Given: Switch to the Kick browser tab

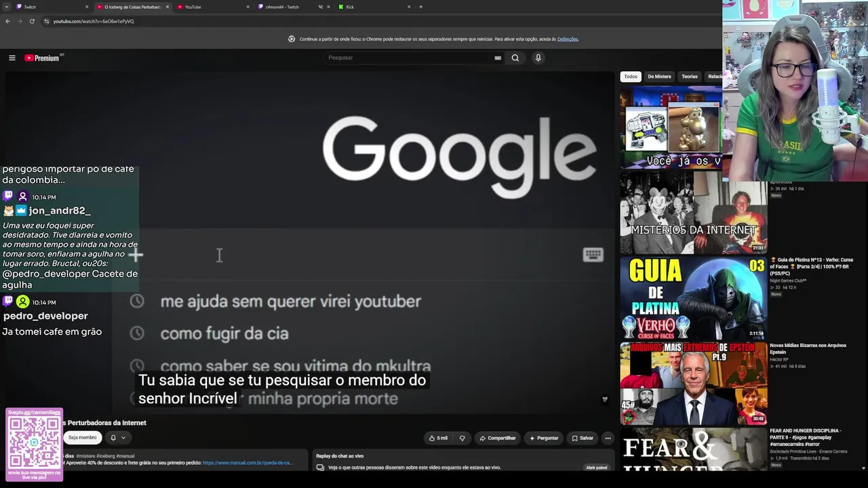Looking at the screenshot, I should [374, 7].
